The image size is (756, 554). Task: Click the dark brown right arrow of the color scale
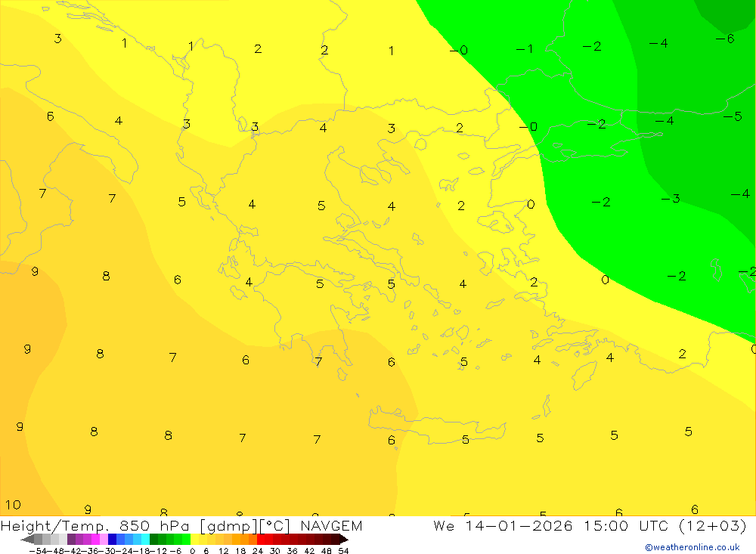344,540
